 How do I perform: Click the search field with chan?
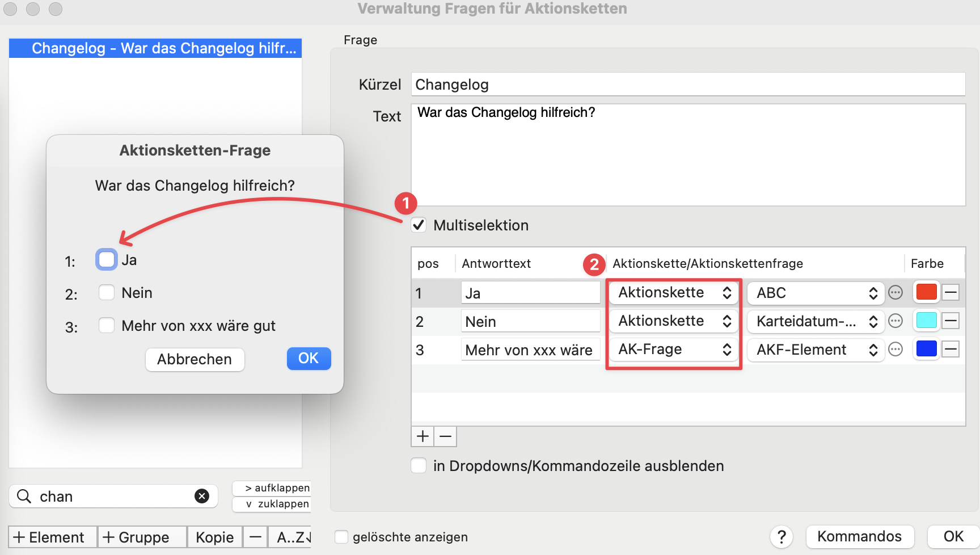[113, 496]
